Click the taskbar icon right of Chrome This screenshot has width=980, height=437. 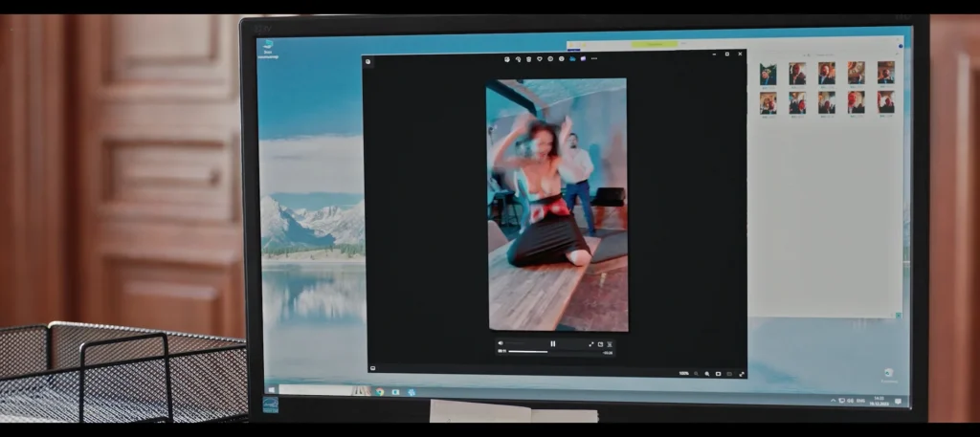pyautogui.click(x=395, y=392)
